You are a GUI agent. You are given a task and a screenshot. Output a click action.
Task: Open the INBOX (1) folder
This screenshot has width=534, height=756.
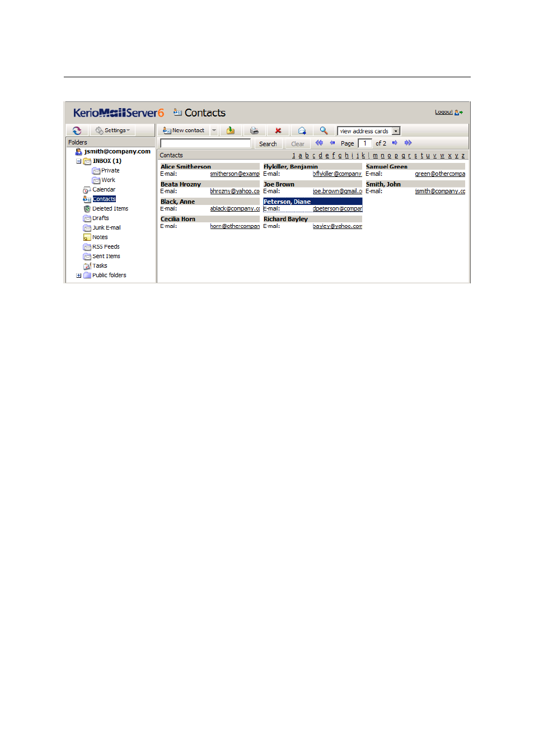(107, 161)
